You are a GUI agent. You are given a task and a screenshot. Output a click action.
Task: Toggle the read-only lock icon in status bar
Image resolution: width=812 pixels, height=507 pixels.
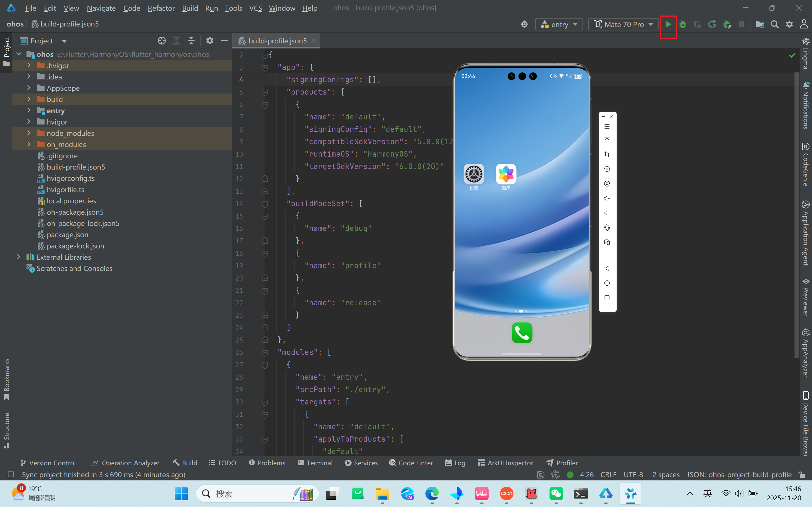point(802,475)
